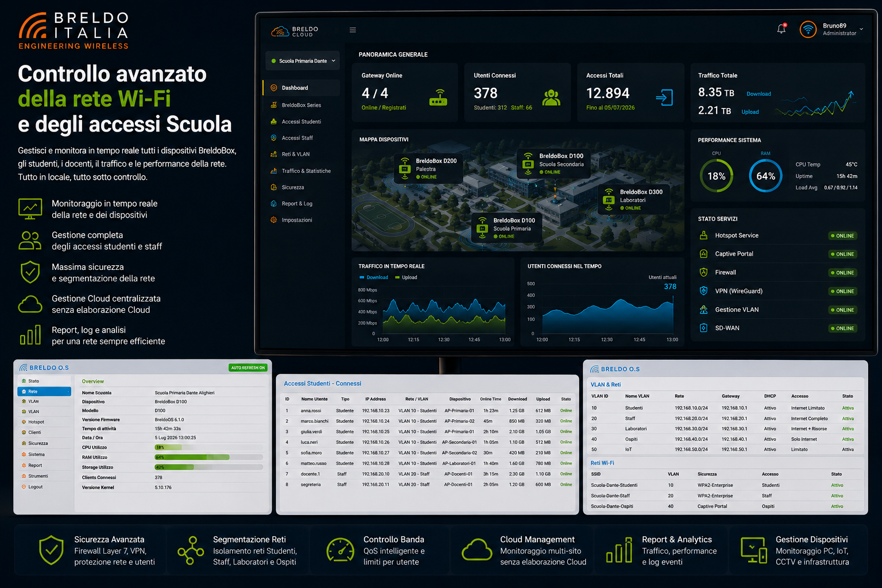Click the RAM Utilizzo progress bar
The width and height of the screenshot is (882, 588).
pos(208,458)
